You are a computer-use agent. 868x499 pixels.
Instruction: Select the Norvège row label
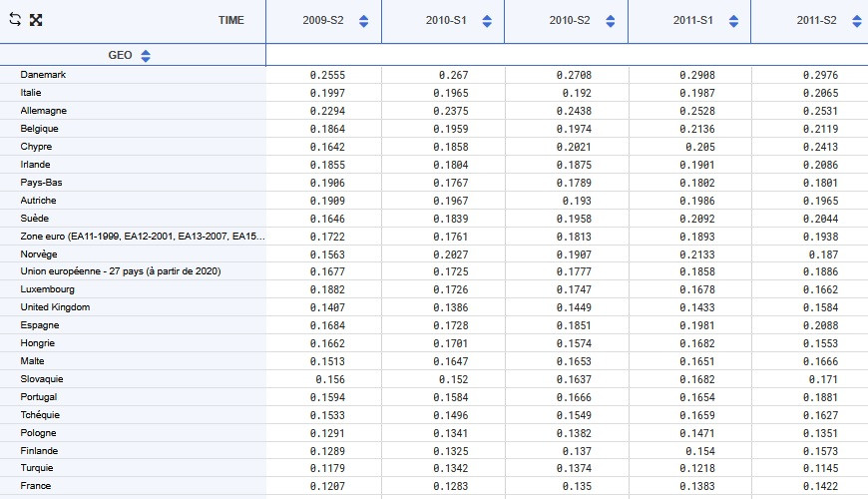coord(39,253)
